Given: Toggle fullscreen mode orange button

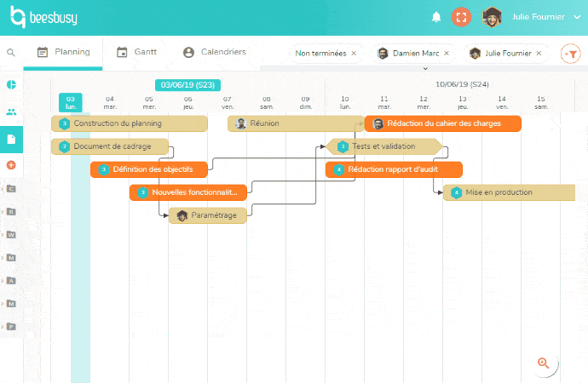Looking at the screenshot, I should 461,17.
